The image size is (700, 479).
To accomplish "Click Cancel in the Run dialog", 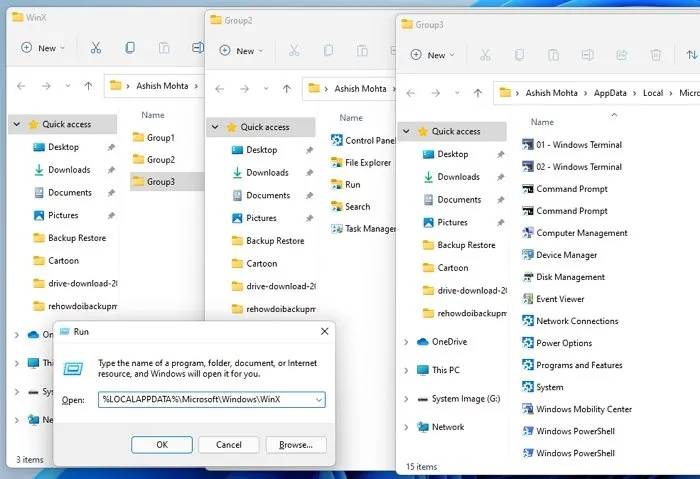I will pos(229,444).
